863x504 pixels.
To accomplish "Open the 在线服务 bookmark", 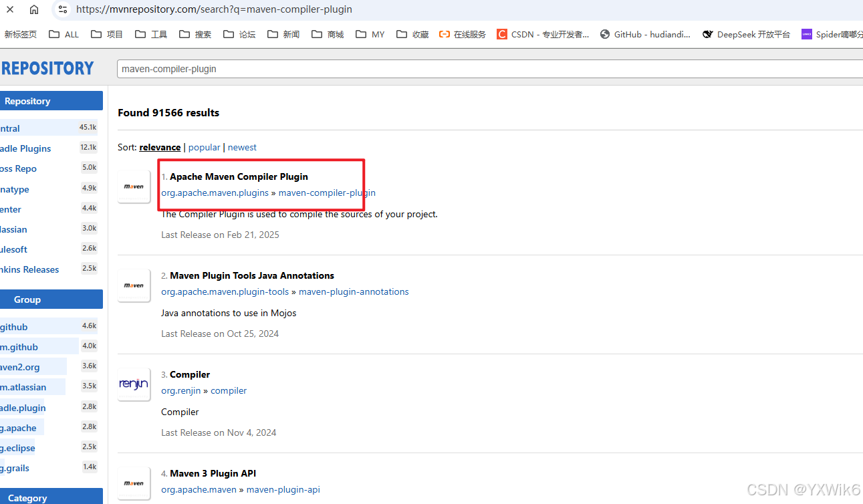I will pos(463,34).
